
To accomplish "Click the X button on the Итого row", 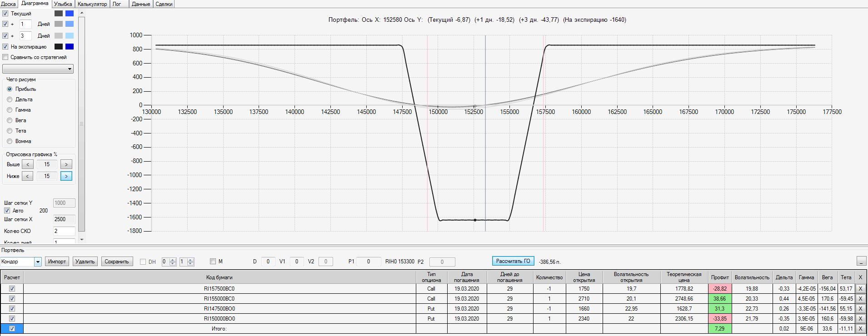I will pyautogui.click(x=860, y=329).
